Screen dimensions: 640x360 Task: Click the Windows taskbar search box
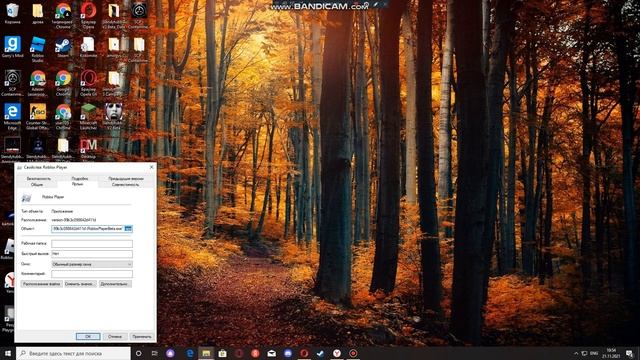point(73,353)
